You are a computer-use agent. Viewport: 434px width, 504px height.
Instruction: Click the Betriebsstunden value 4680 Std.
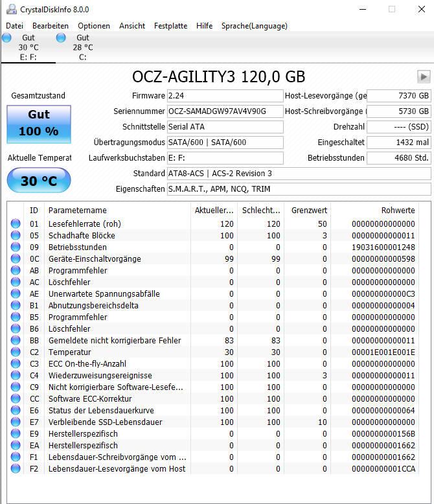click(x=399, y=158)
